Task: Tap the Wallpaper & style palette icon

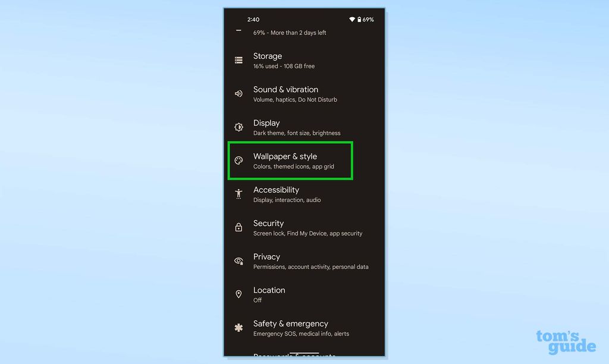Action: coord(238,161)
